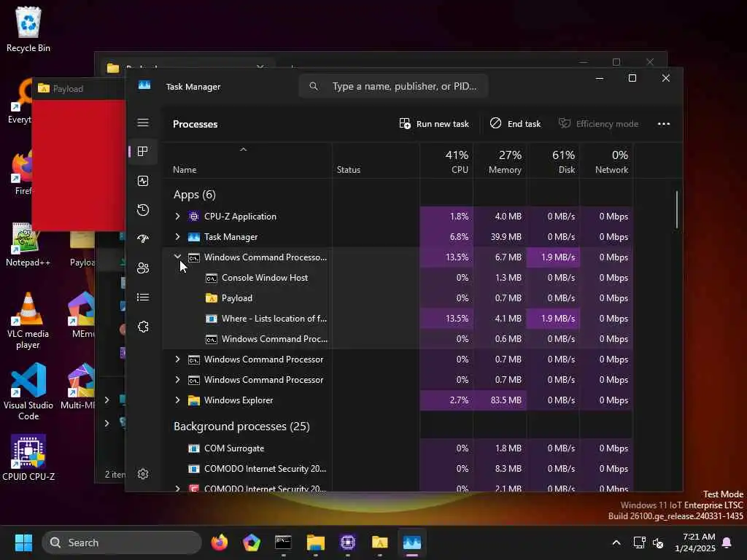The height and width of the screenshot is (560, 747).
Task: Click the Windows taskbar Search box
Action: point(122,542)
